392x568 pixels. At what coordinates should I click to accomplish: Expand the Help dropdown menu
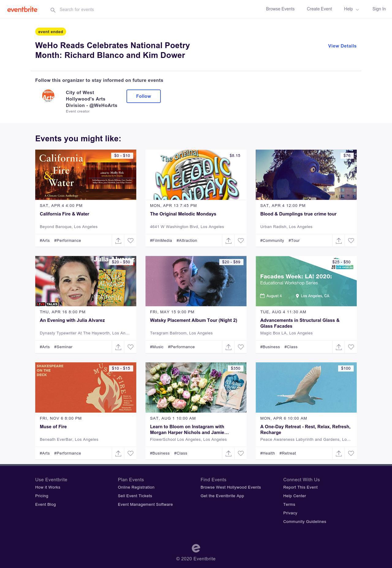coord(351,9)
